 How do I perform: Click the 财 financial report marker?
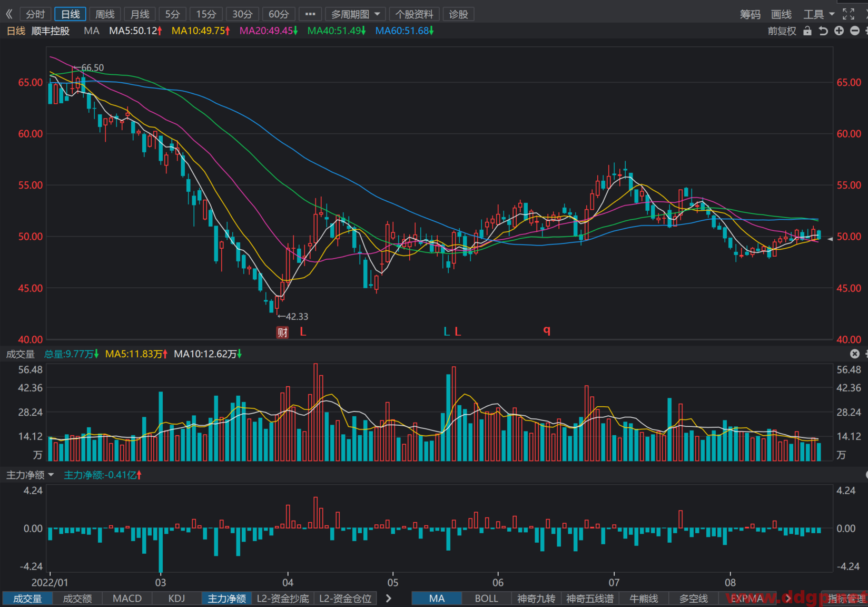tap(283, 332)
